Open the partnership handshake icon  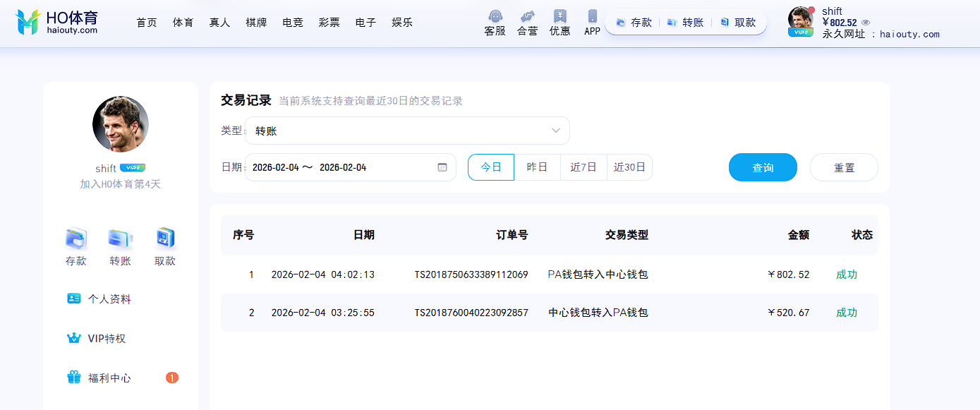click(527, 16)
